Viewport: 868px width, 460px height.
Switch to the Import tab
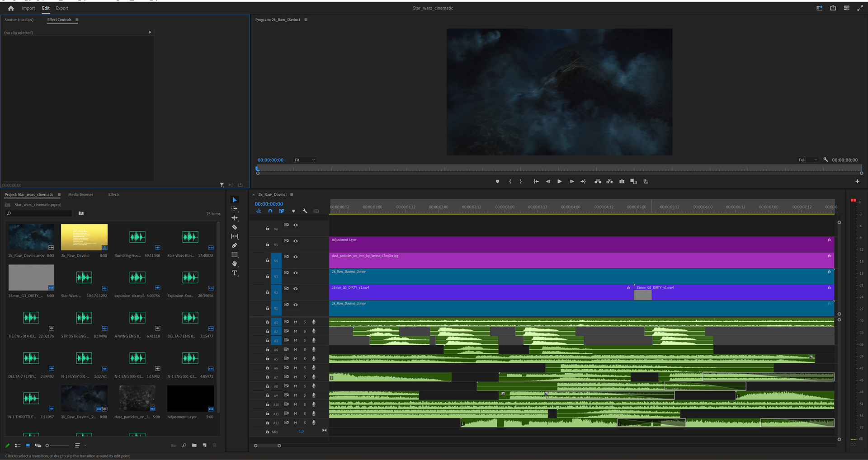coord(28,8)
